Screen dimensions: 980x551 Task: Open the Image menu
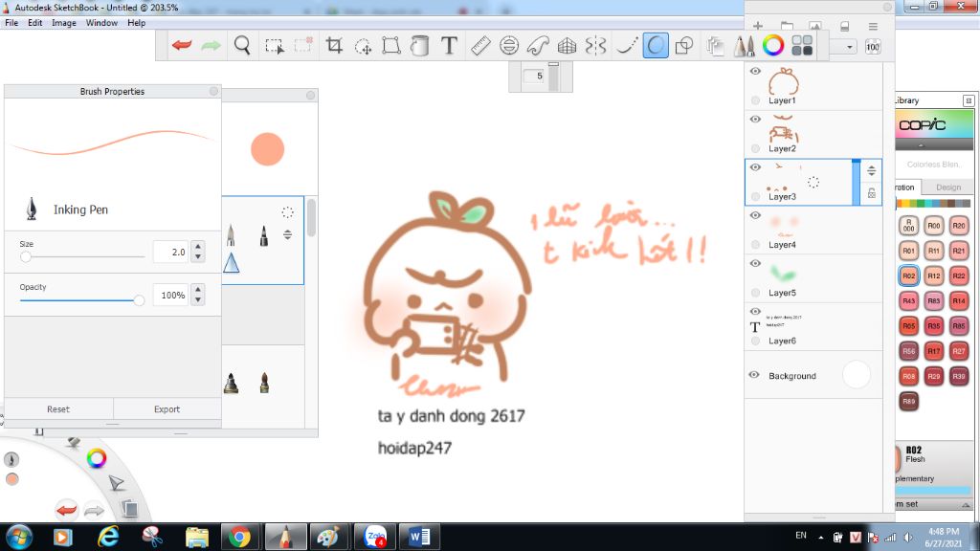64,23
